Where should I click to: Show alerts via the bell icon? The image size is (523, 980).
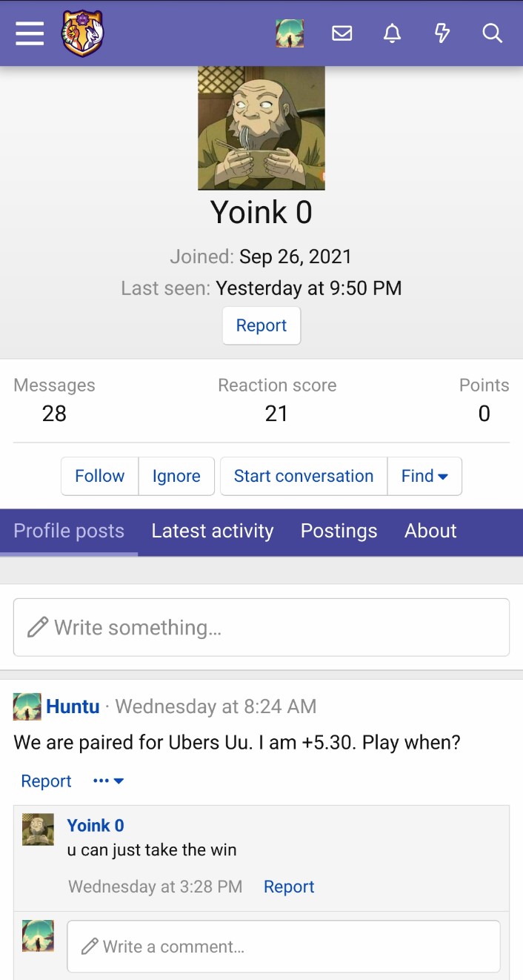(x=392, y=33)
